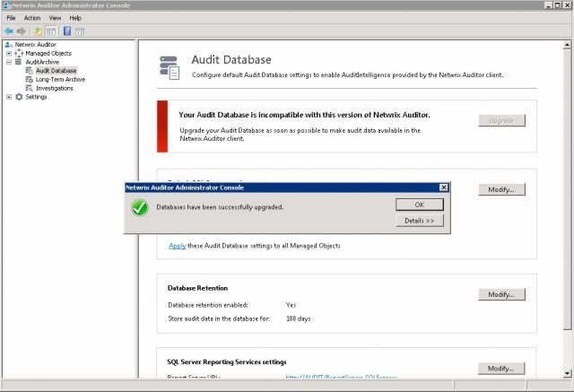Screen dimensions: 574x392
Task: Click the Long-Term Archive tree icon
Action: click(x=29, y=80)
